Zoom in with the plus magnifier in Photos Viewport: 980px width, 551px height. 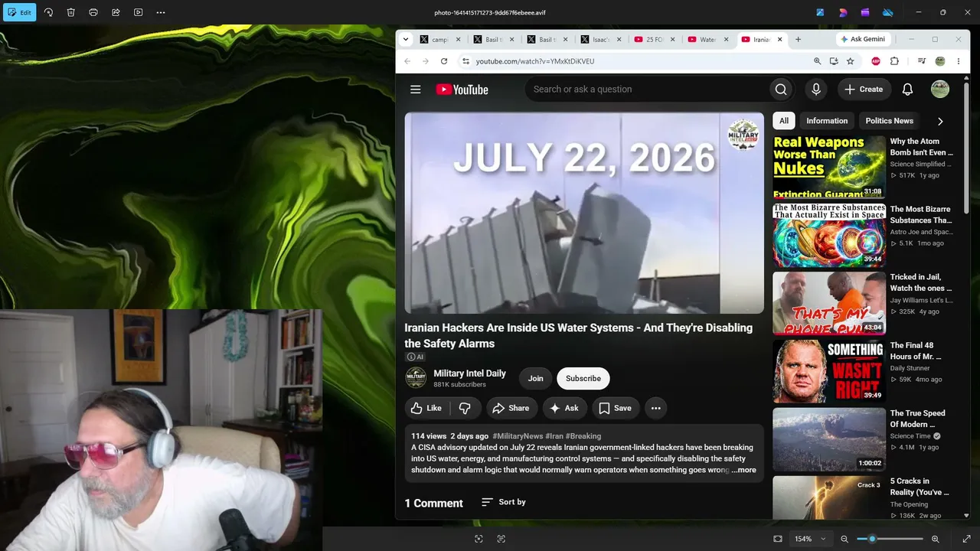click(x=935, y=539)
